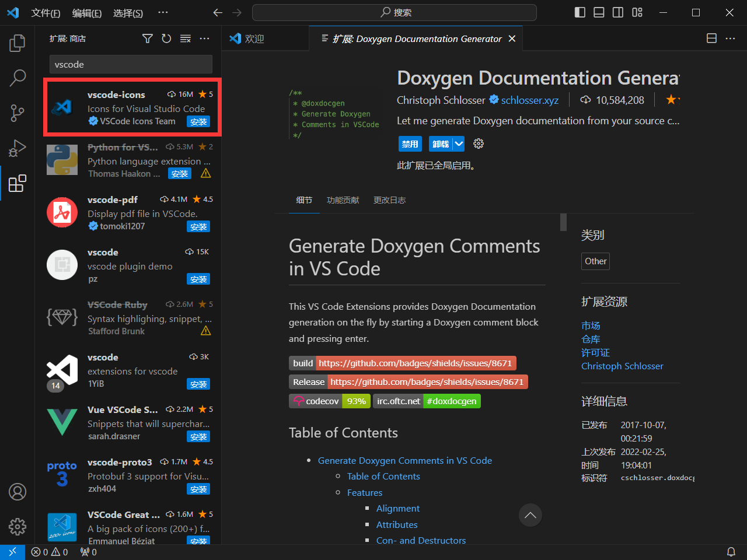Refresh the extensions list
This screenshot has height=560, width=747.
(x=166, y=38)
